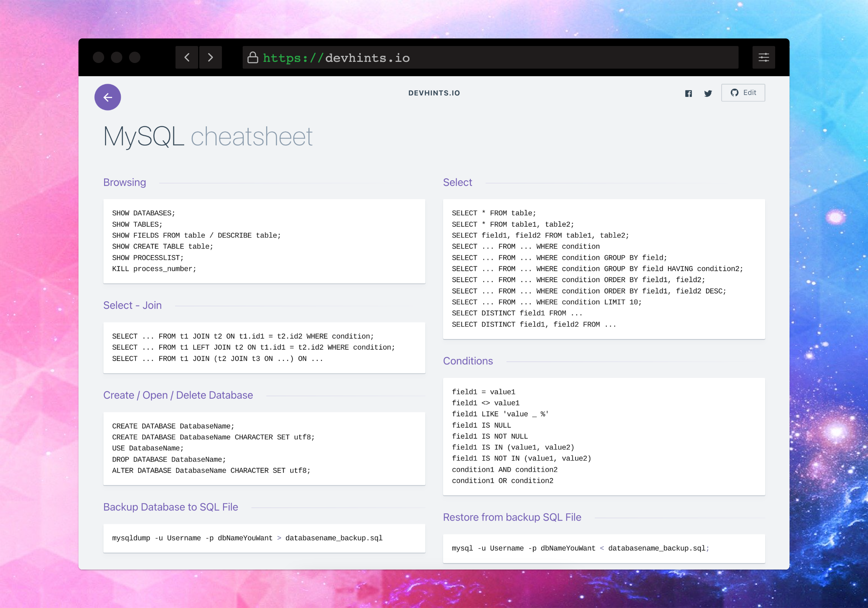Click the mysqldump command code block

tap(247, 538)
